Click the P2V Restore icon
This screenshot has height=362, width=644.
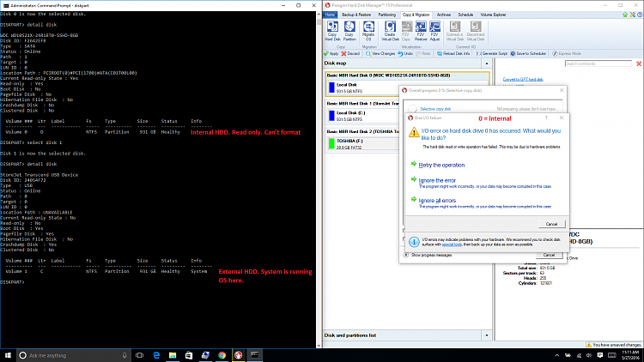tap(421, 31)
